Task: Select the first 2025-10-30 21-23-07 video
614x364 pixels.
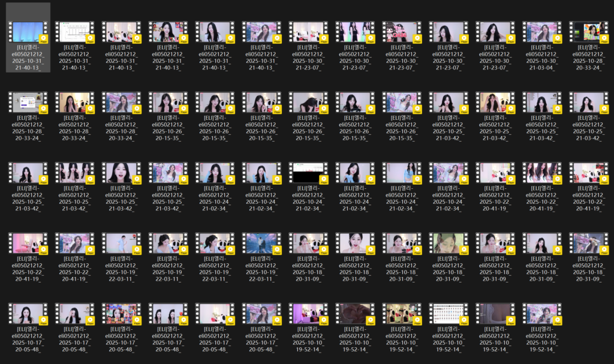Action: [x=308, y=32]
